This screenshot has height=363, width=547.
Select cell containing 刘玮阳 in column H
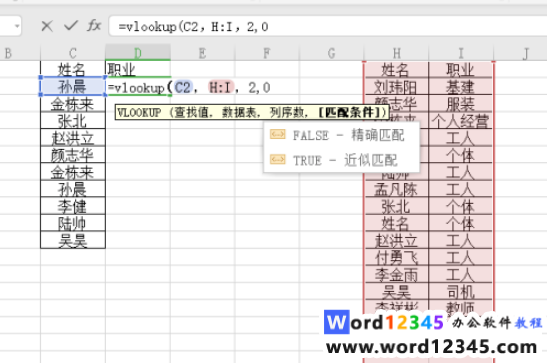396,86
